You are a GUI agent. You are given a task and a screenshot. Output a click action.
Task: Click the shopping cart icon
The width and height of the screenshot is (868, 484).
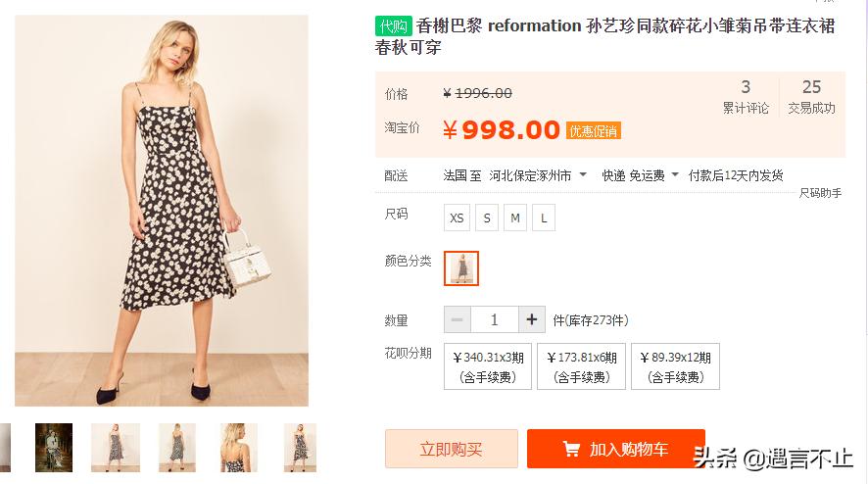[x=571, y=449]
